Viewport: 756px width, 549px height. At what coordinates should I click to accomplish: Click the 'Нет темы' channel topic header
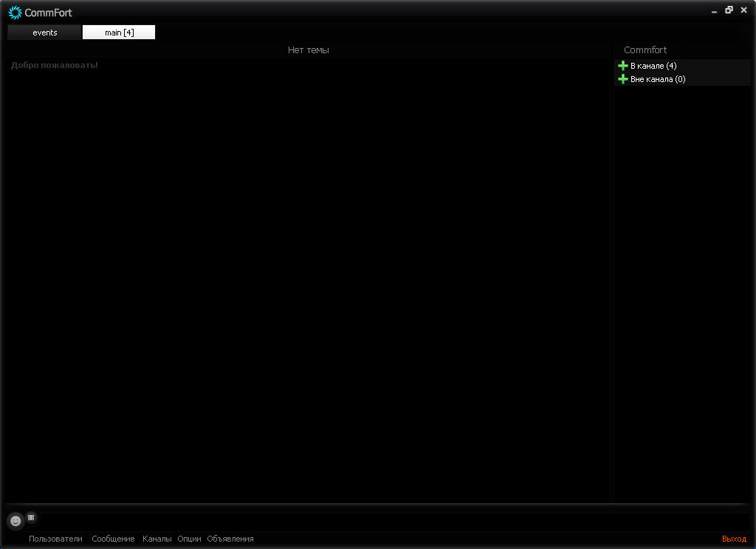click(x=309, y=50)
